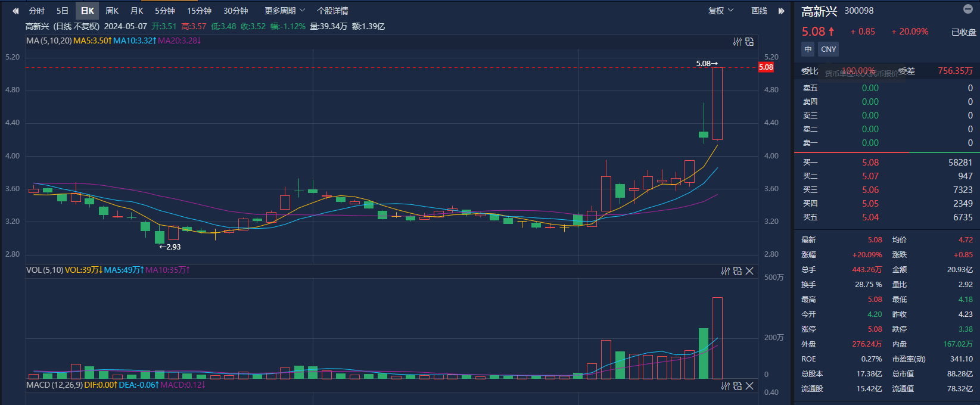Go to previous stock with left arrow
980x405 pixels.
[15, 11]
